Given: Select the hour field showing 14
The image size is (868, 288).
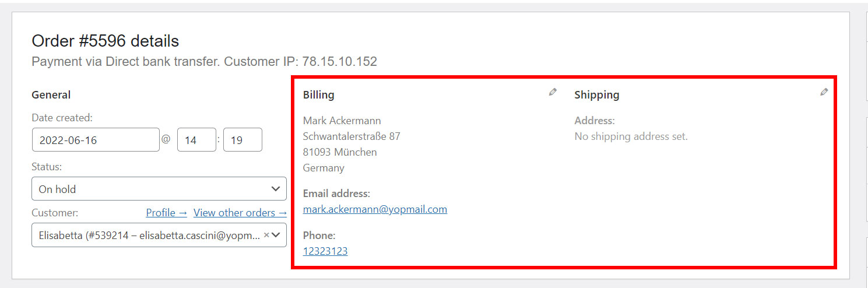Looking at the screenshot, I should pos(196,140).
